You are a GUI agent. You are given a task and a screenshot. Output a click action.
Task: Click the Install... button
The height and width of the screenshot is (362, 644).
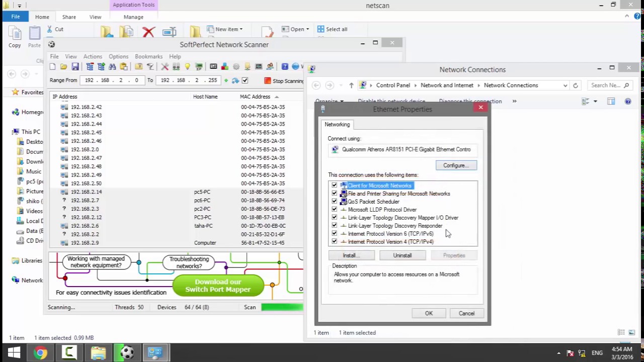tap(351, 255)
